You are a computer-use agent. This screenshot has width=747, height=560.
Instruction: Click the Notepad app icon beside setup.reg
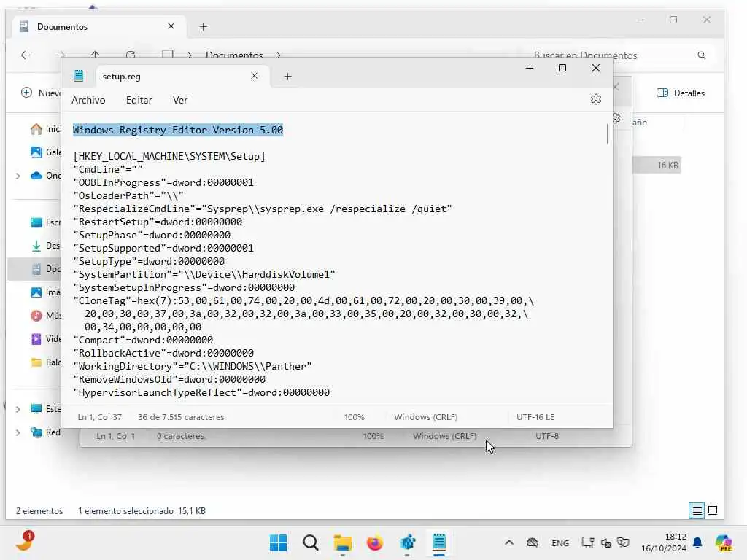tap(79, 76)
